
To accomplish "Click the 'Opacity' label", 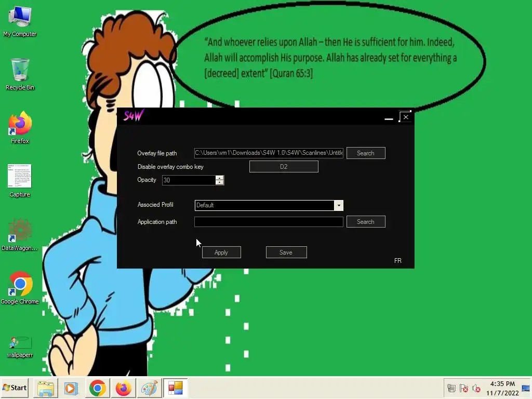I will [147, 180].
